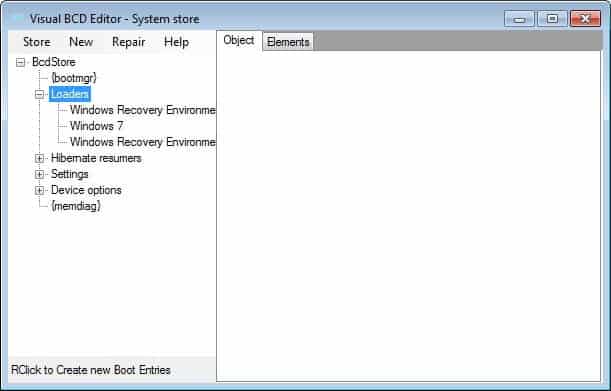The image size is (611, 391).
Task: Switch to the Elements tab
Action: (x=288, y=42)
